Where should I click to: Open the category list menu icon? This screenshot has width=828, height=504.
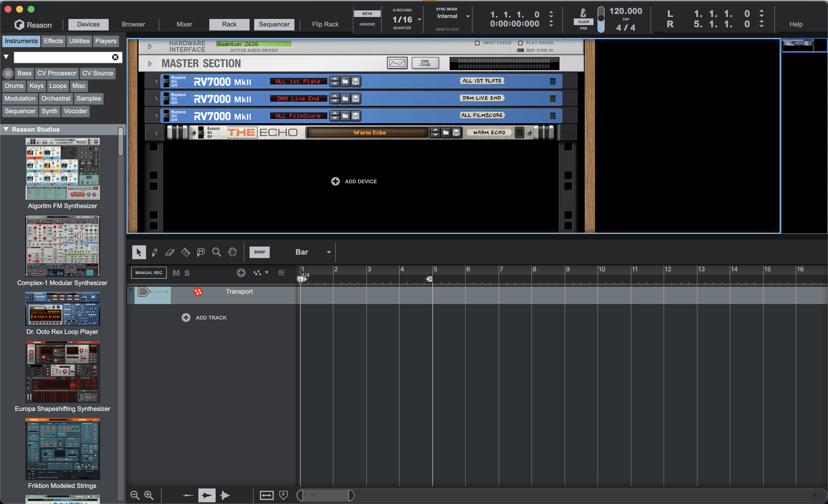pyautogui.click(x=8, y=73)
